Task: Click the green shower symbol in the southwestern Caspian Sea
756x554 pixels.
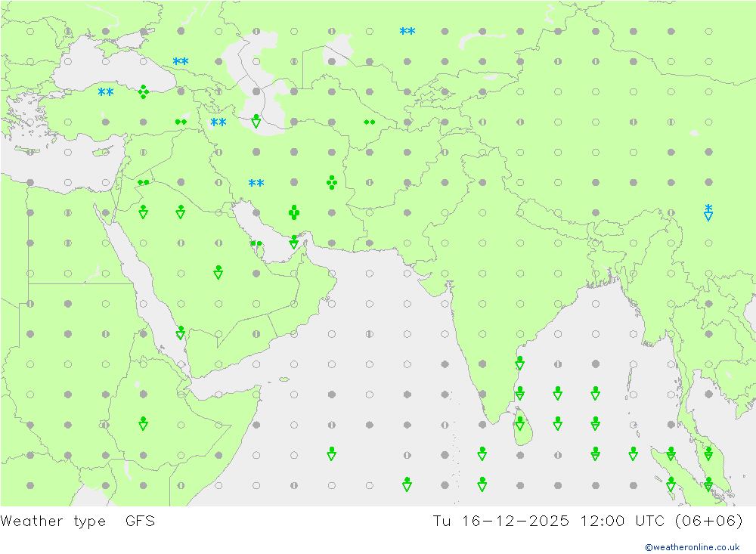Action: pos(256,121)
